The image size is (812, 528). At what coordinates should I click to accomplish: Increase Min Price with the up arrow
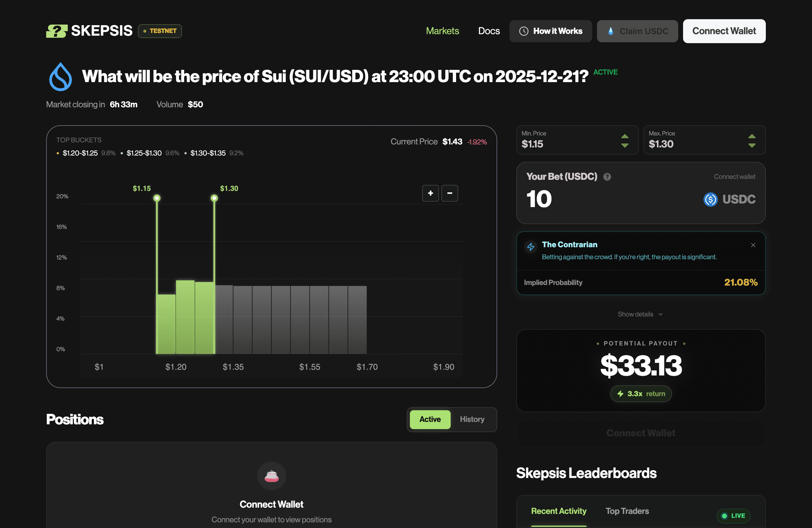625,136
